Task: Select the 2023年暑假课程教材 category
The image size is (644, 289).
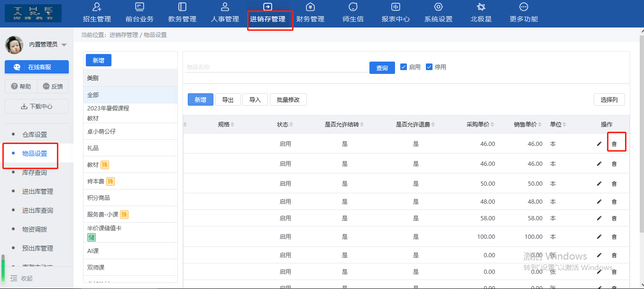Action: (x=130, y=113)
